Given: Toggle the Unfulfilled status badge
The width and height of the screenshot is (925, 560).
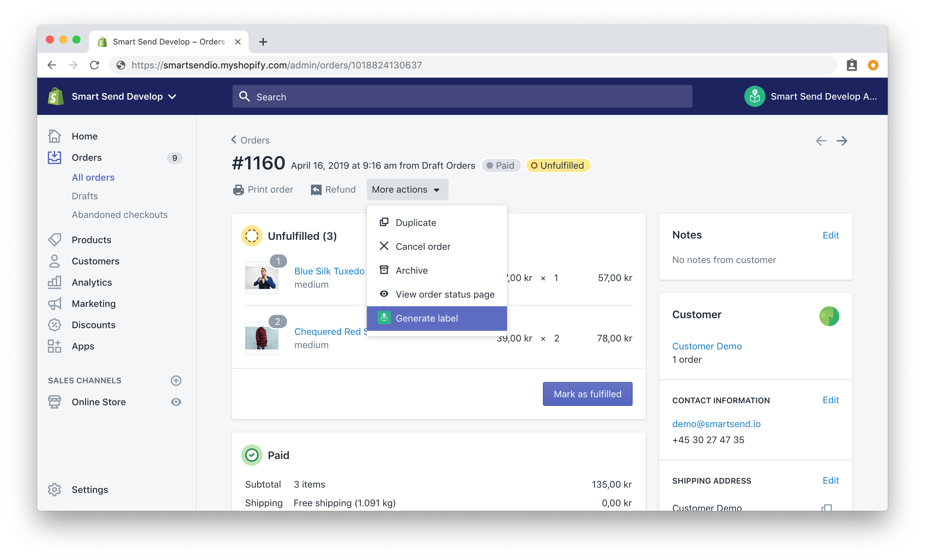Looking at the screenshot, I should tap(558, 166).
